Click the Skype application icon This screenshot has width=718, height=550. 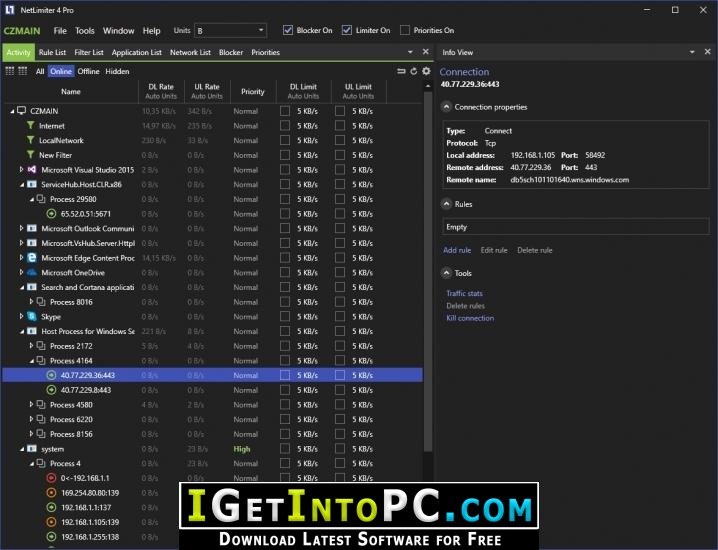(x=32, y=316)
